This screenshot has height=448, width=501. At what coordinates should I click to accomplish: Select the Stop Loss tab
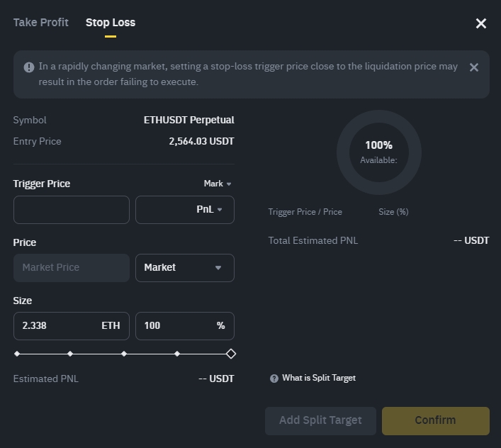tap(111, 23)
